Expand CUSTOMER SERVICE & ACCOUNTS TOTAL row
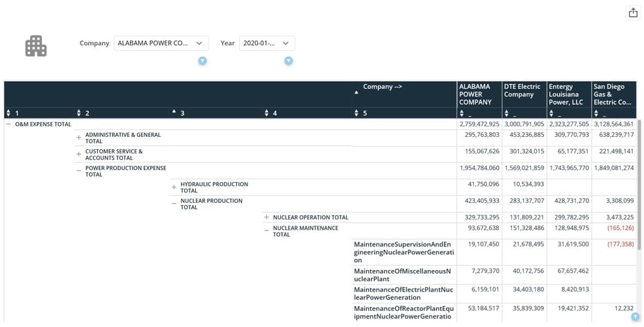The image size is (644, 327). pos(79,154)
